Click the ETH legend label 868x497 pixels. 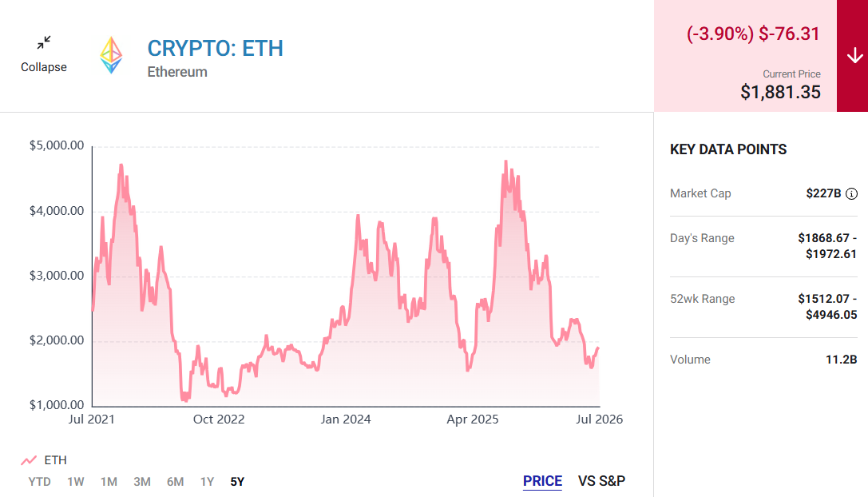click(55, 460)
